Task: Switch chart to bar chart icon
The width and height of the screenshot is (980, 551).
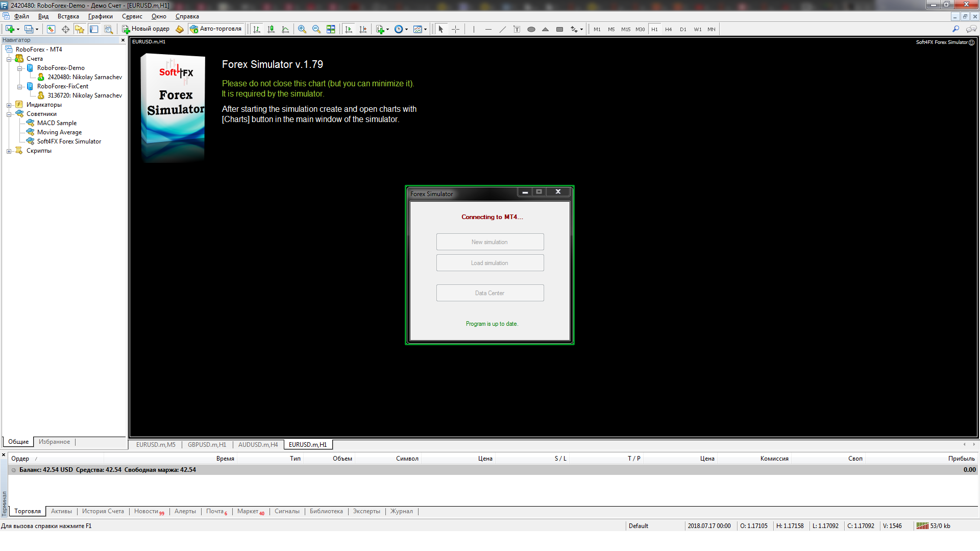Action: tap(257, 29)
